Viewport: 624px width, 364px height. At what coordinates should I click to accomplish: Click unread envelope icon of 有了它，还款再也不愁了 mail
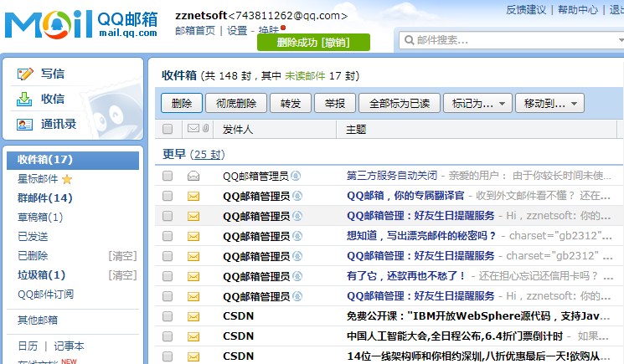(x=193, y=277)
